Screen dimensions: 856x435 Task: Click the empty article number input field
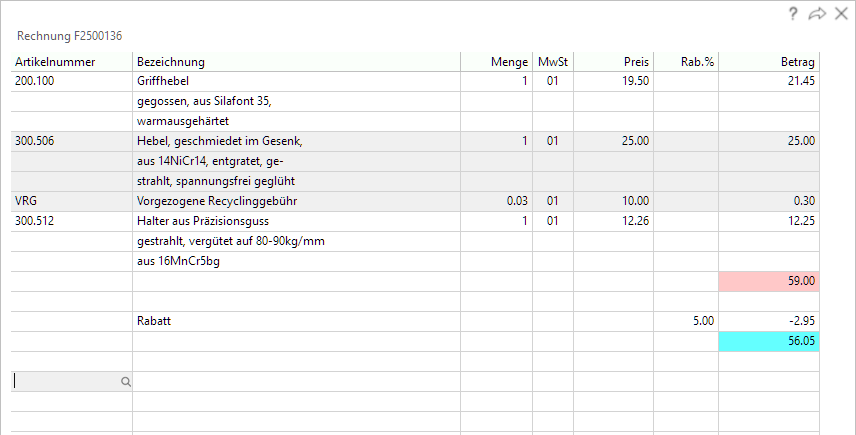pos(66,381)
